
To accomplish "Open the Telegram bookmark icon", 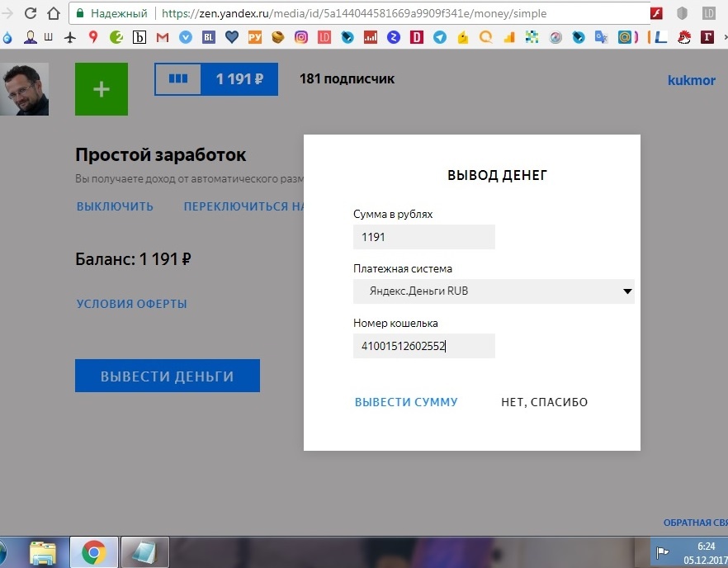I will click(440, 36).
